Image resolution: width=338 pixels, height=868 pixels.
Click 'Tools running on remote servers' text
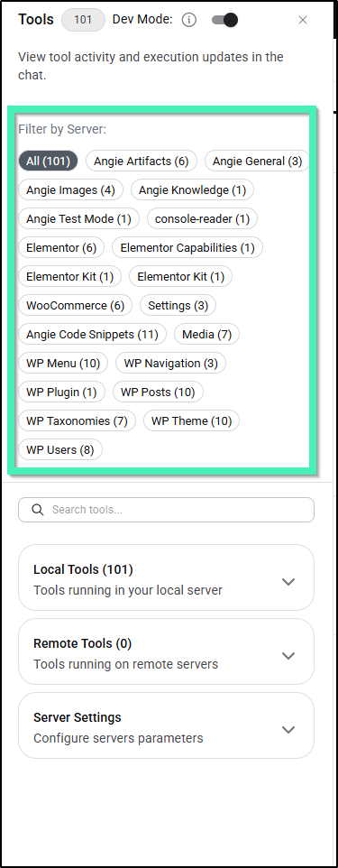click(125, 664)
